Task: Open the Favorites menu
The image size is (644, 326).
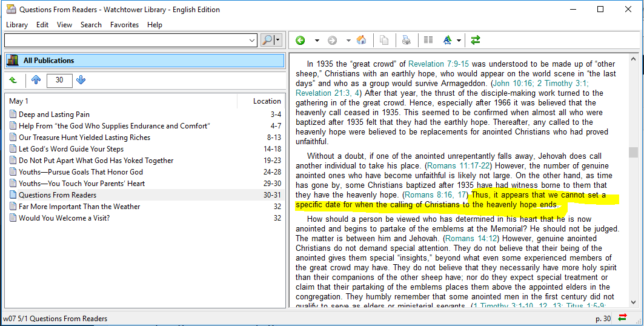Action: 124,25
